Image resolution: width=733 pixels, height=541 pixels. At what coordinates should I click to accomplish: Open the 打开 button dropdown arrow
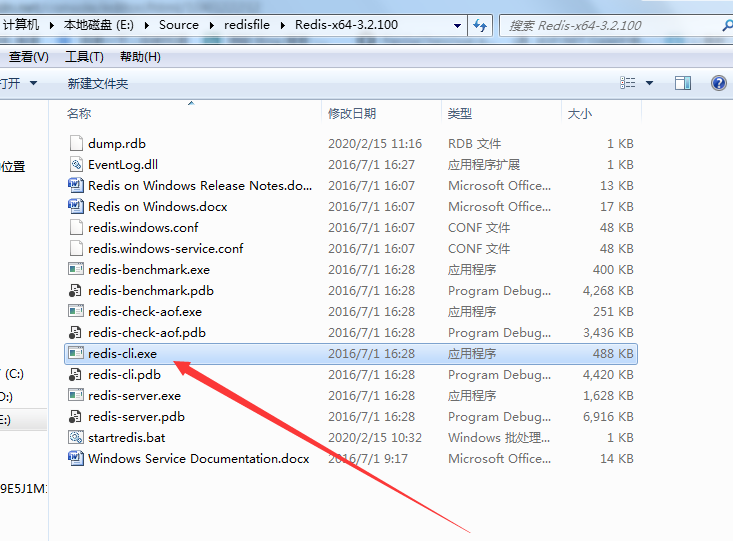(33, 83)
